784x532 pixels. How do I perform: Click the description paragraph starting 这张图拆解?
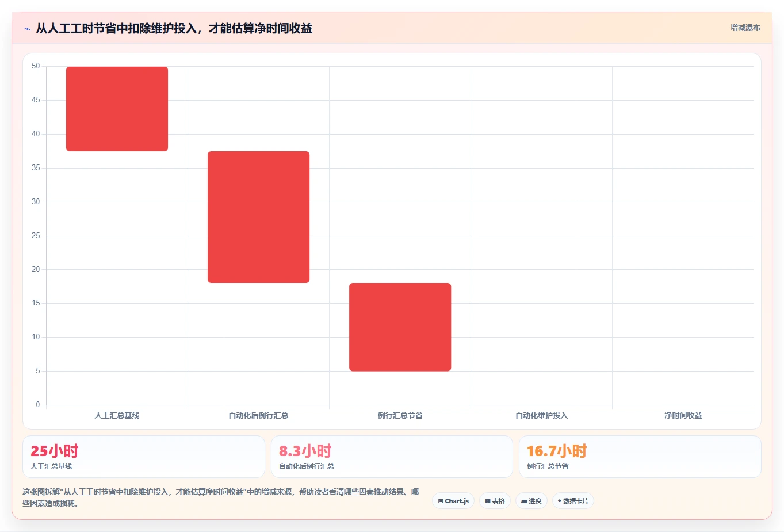[221, 497]
